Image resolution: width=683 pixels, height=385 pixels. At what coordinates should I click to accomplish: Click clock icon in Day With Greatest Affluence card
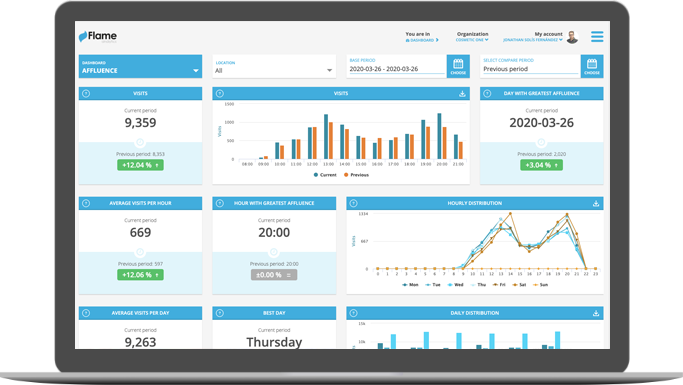tap(541, 142)
